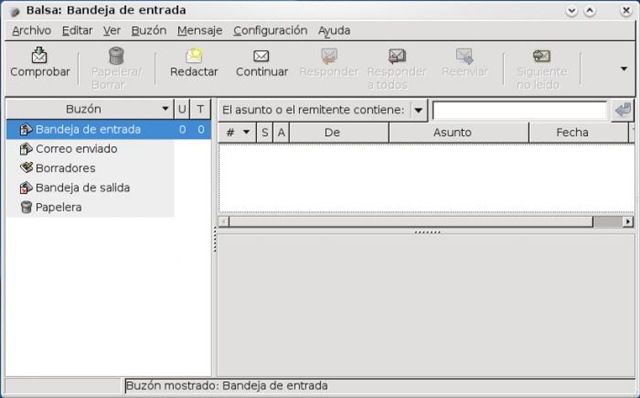Open the toolbar overflow arrow
640x398 pixels.
624,69
